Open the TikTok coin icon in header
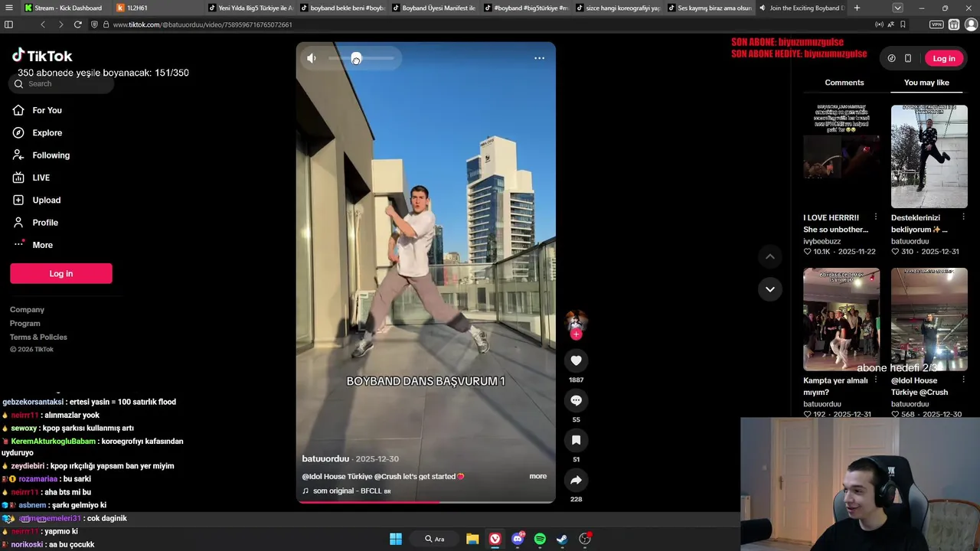980x551 pixels. pyautogui.click(x=891, y=58)
